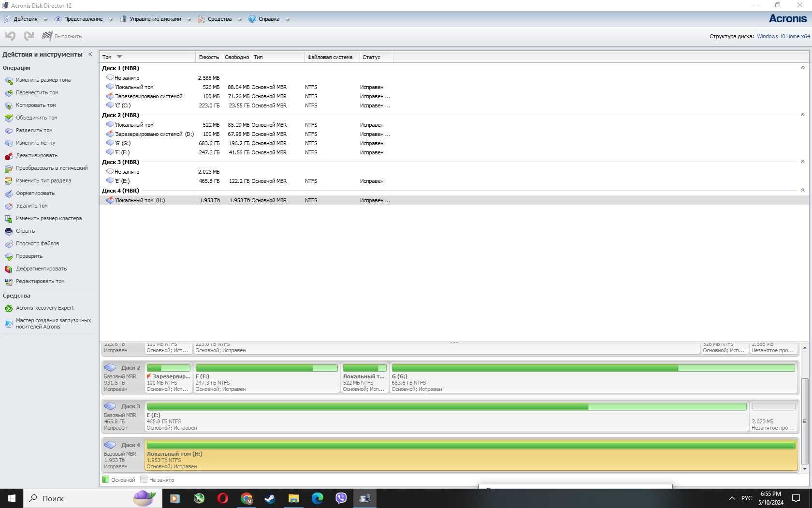
Task: Sort by the Свободно column header
Action: [236, 57]
